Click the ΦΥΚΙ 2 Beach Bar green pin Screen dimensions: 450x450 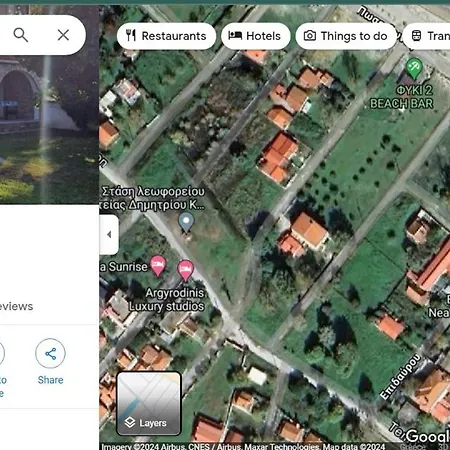414,68
